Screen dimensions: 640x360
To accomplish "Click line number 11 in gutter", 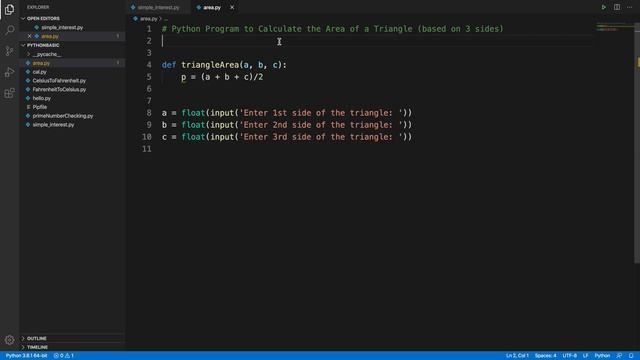I will click(147, 149).
